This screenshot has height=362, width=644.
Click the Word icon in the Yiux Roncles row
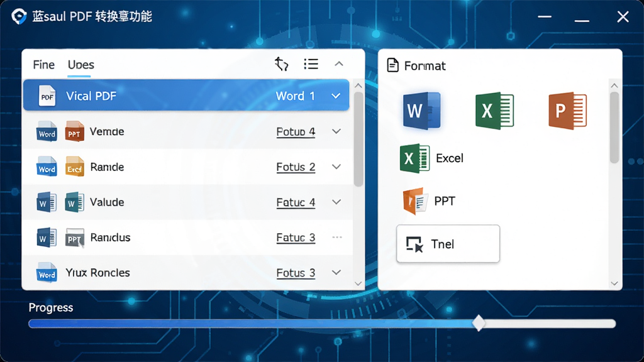coord(47,273)
